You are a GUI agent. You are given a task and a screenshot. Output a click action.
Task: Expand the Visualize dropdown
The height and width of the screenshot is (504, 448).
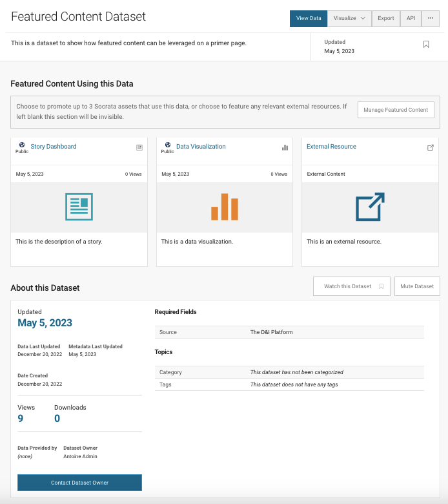coord(349,18)
